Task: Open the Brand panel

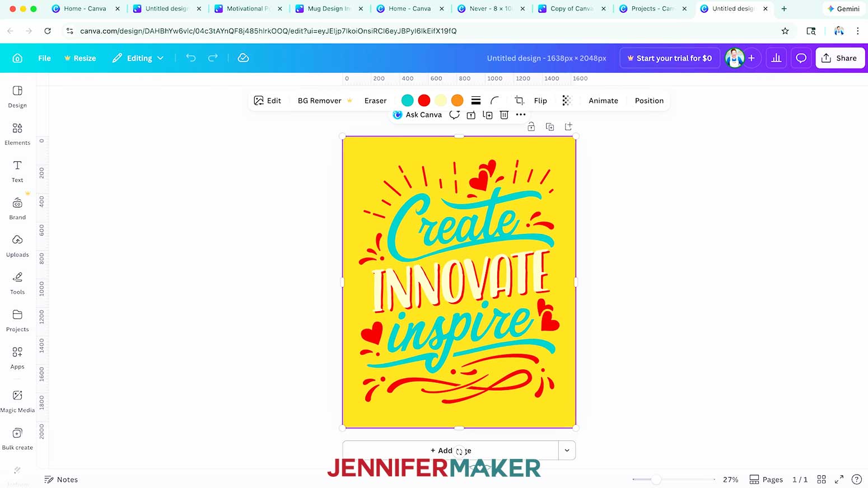Action: coord(17,209)
